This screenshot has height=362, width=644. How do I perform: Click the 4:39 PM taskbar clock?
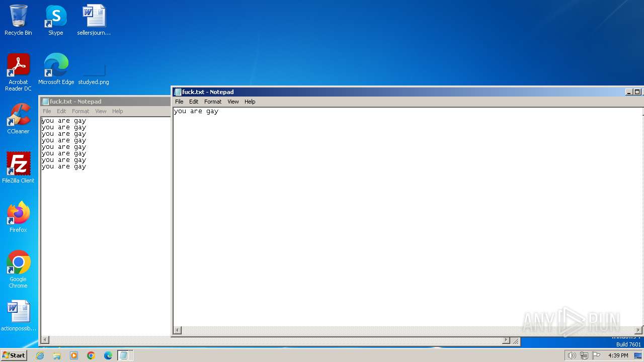pos(618,355)
